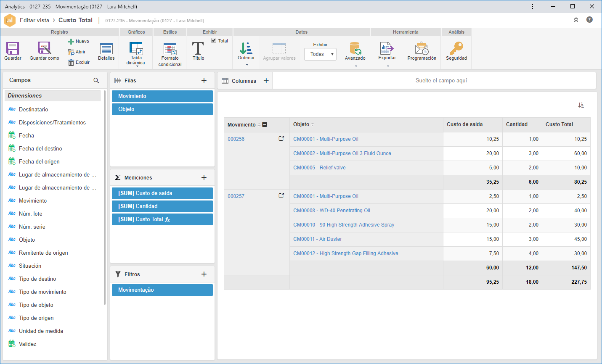Save the view with Guardar icon
The height and width of the screenshot is (364, 602).
point(13,48)
